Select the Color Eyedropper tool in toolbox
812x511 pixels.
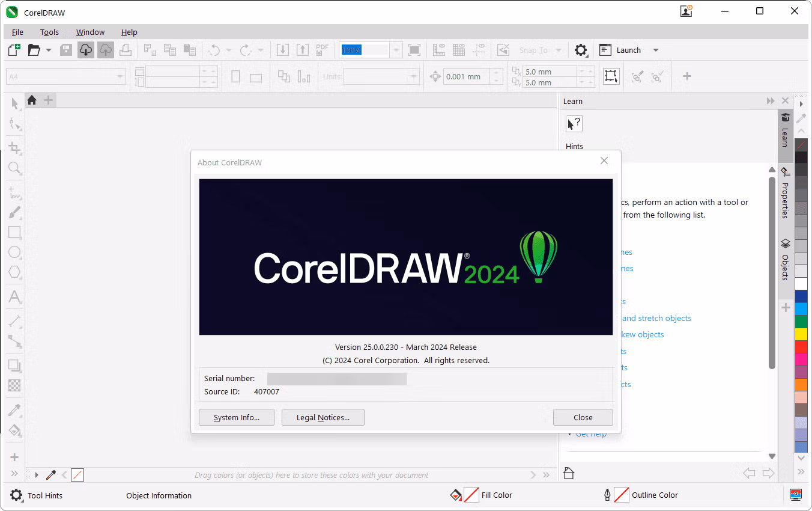[x=15, y=411]
